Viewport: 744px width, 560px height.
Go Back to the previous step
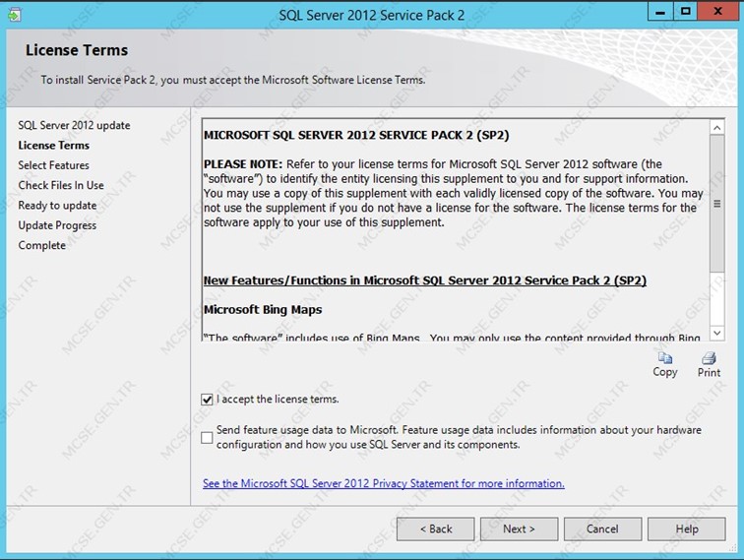click(436, 529)
